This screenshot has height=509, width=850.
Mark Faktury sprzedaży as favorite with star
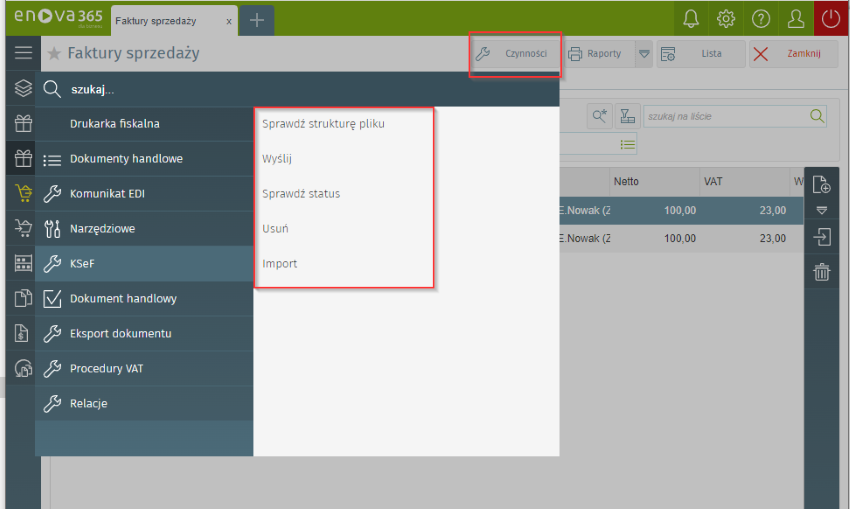pos(54,54)
